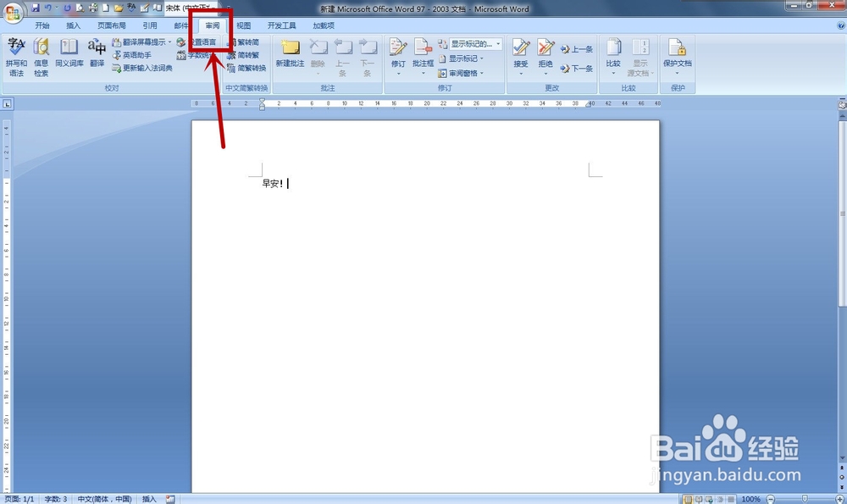Image resolution: width=847 pixels, height=504 pixels.
Task: Open the 开始 Home tab
Action: pos(42,25)
